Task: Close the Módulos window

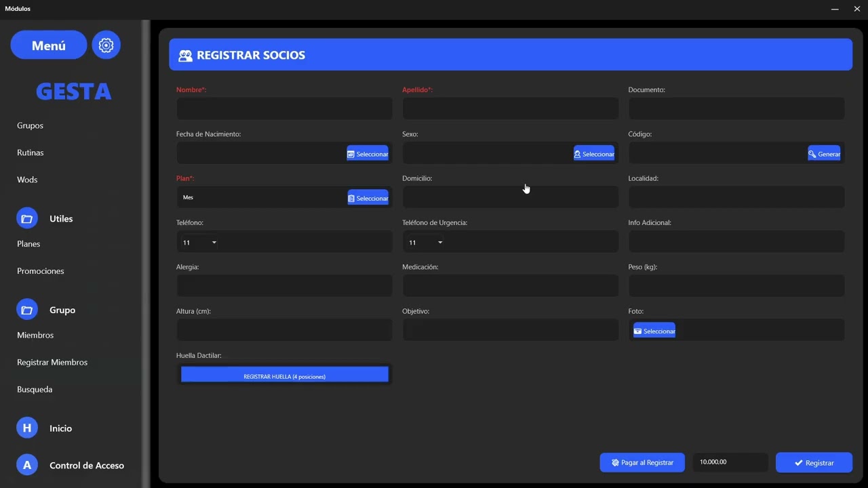Action: pos(856,9)
